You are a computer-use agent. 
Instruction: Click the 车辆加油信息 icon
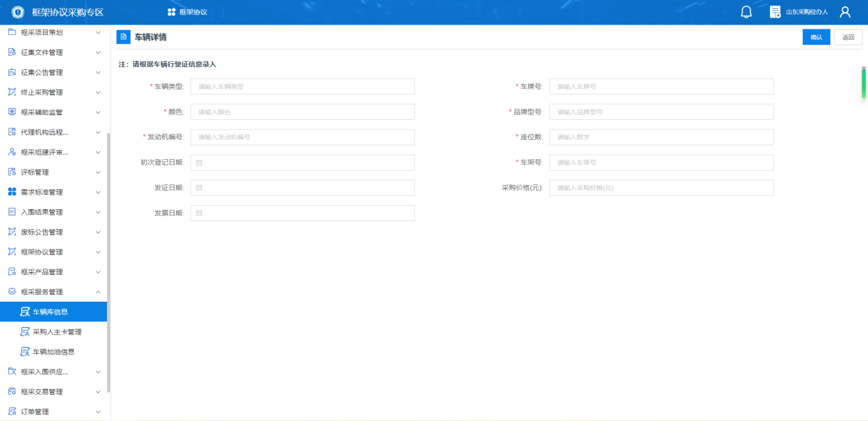25,352
